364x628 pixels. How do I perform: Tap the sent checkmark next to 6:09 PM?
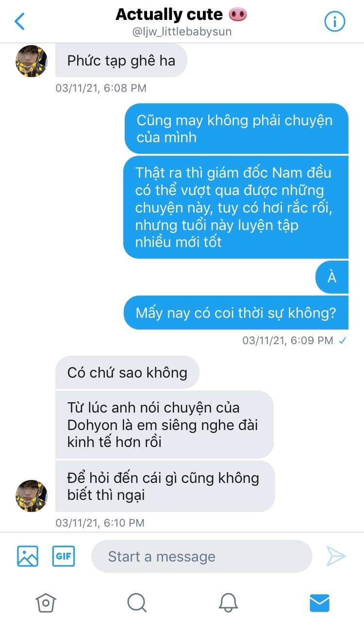point(343,341)
